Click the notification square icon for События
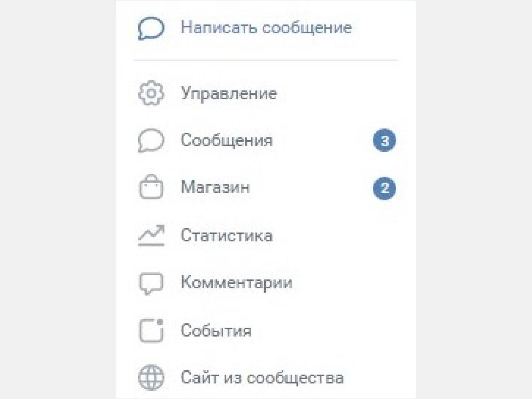 click(x=151, y=330)
